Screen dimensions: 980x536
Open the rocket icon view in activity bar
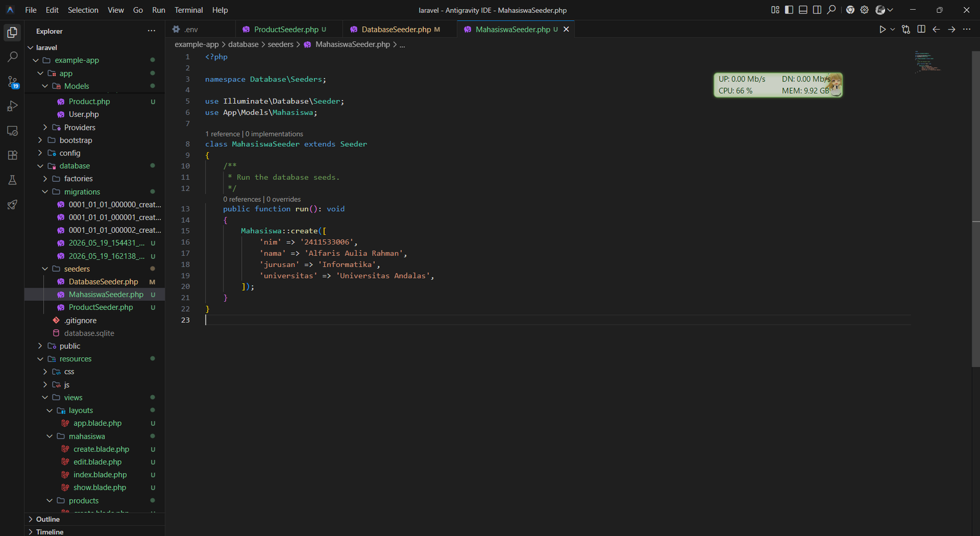(x=12, y=205)
